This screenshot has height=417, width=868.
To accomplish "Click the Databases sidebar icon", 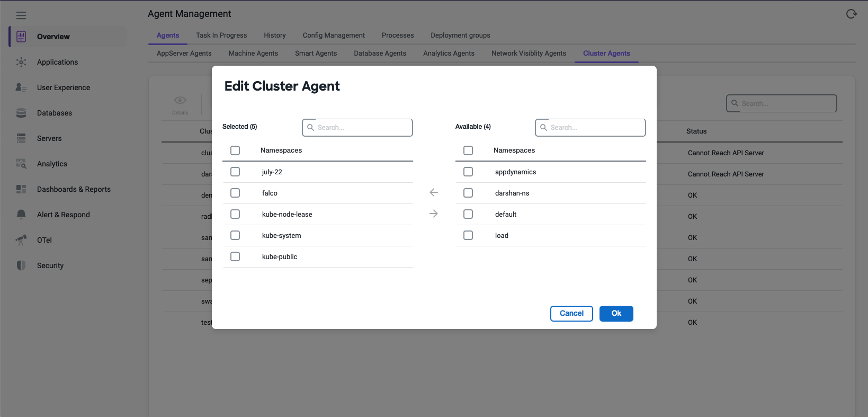I will tap(21, 113).
